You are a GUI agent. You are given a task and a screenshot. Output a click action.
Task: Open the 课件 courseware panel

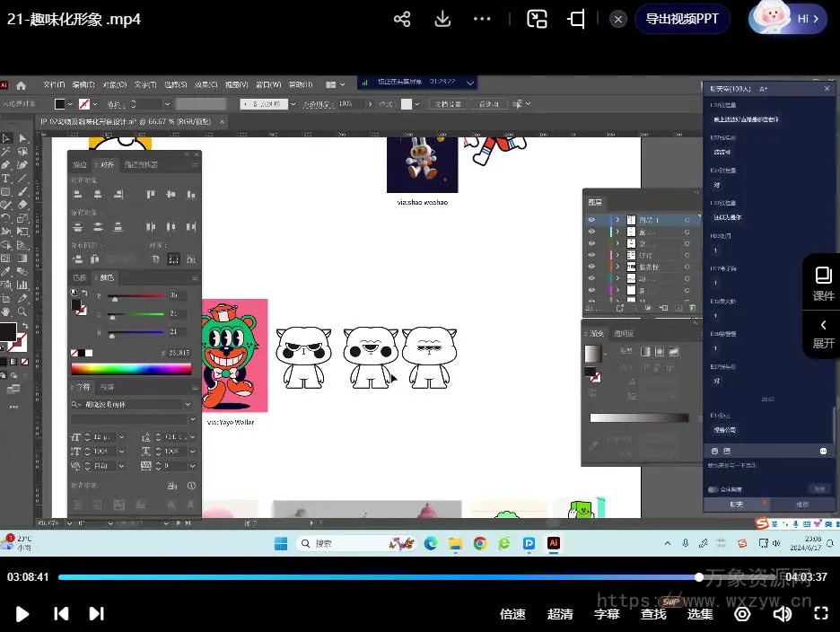(822, 282)
